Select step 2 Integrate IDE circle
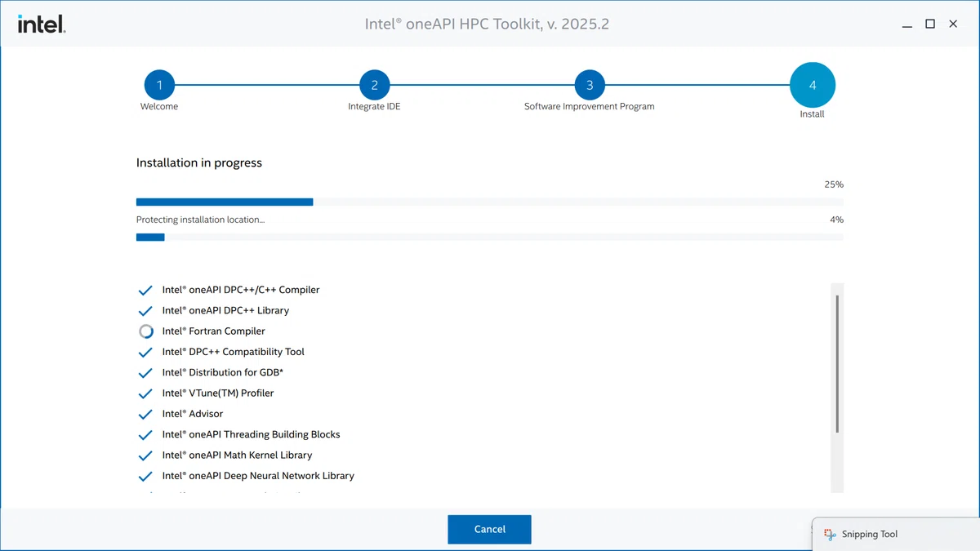 [375, 85]
